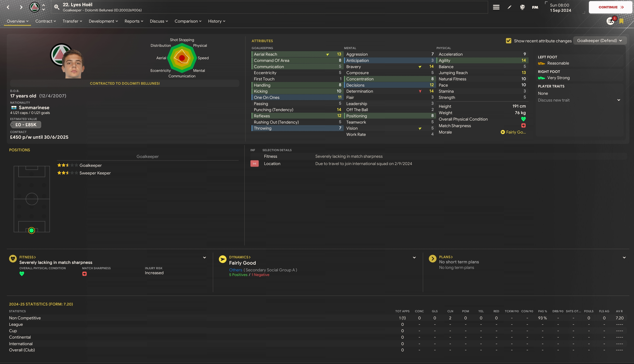Open the Contract tab menu
This screenshot has width=634, height=364.
(46, 21)
